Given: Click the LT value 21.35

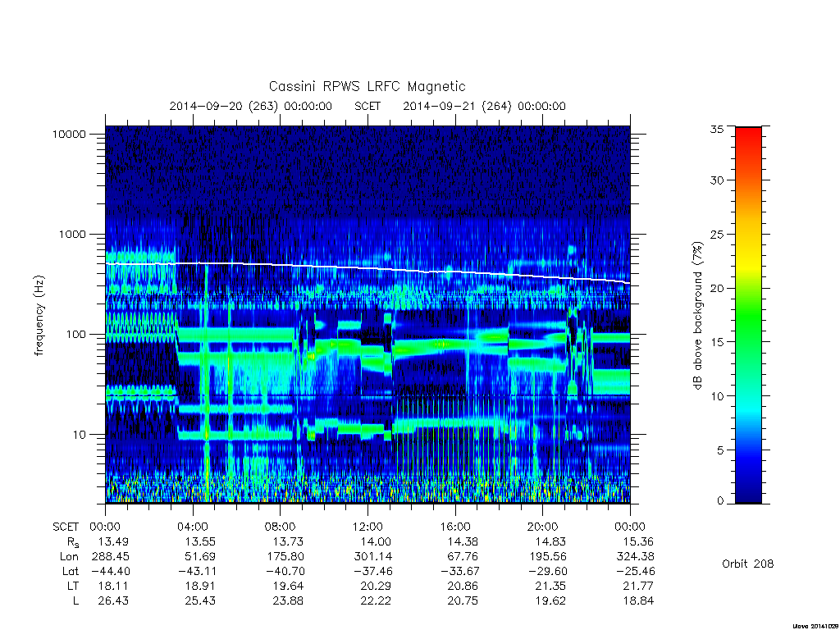Looking at the screenshot, I should [x=550, y=586].
